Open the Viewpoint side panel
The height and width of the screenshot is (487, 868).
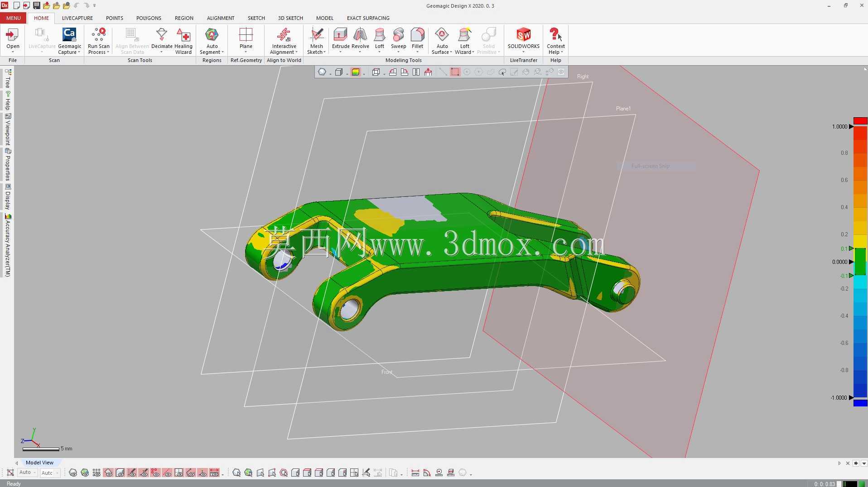[8, 129]
